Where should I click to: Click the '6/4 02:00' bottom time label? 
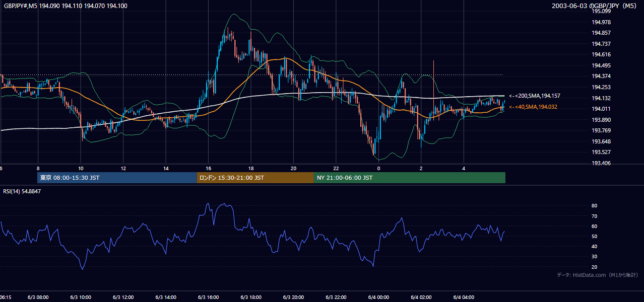coord(421,297)
